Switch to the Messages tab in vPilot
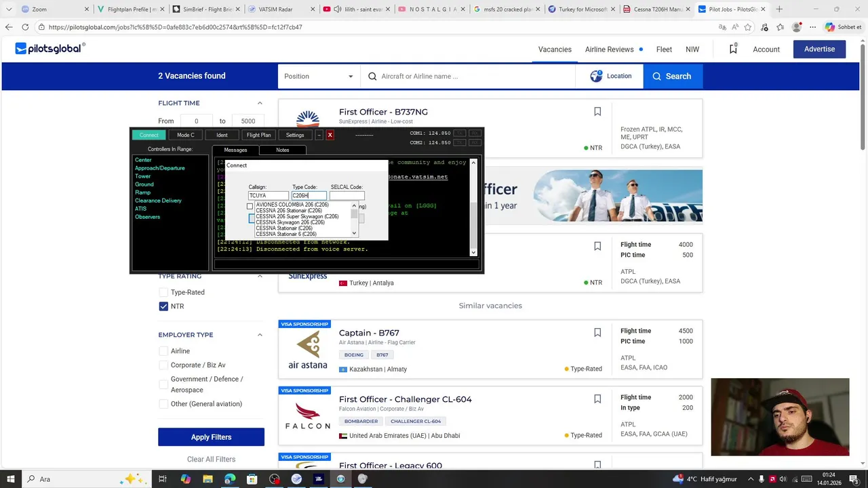Viewport: 868px width, 488px height. [235, 150]
